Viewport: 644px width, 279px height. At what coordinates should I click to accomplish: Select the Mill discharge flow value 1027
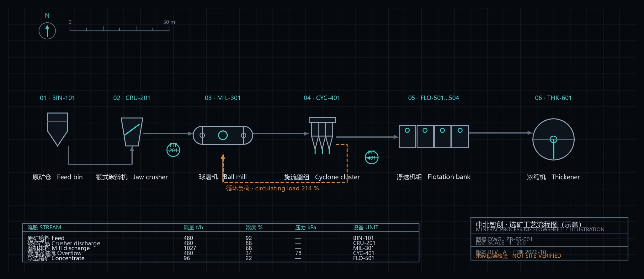[190, 248]
